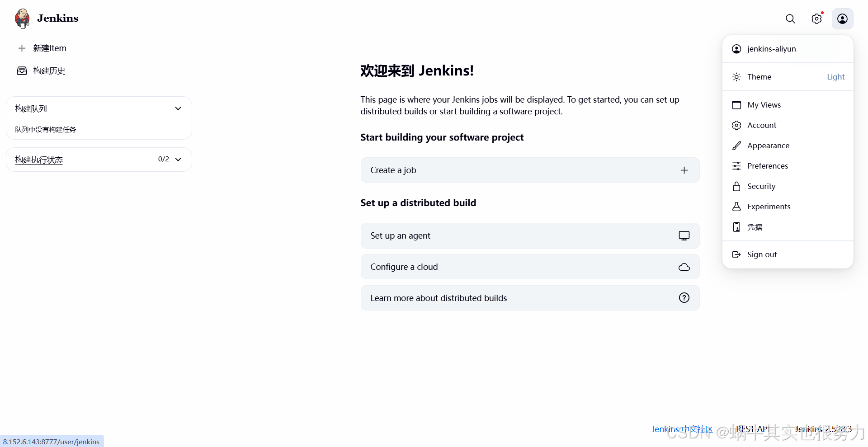Click 队列中没有构建任务 text
The width and height of the screenshot is (868, 447).
[46, 129]
